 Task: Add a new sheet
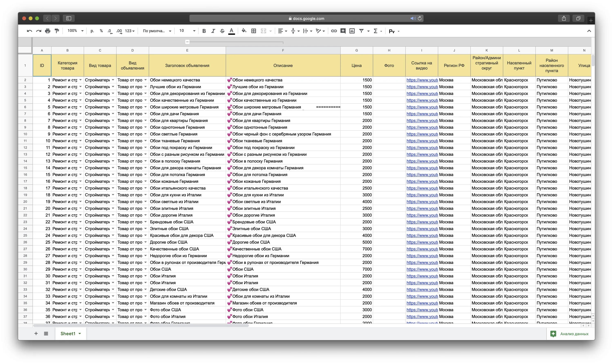(x=36, y=334)
